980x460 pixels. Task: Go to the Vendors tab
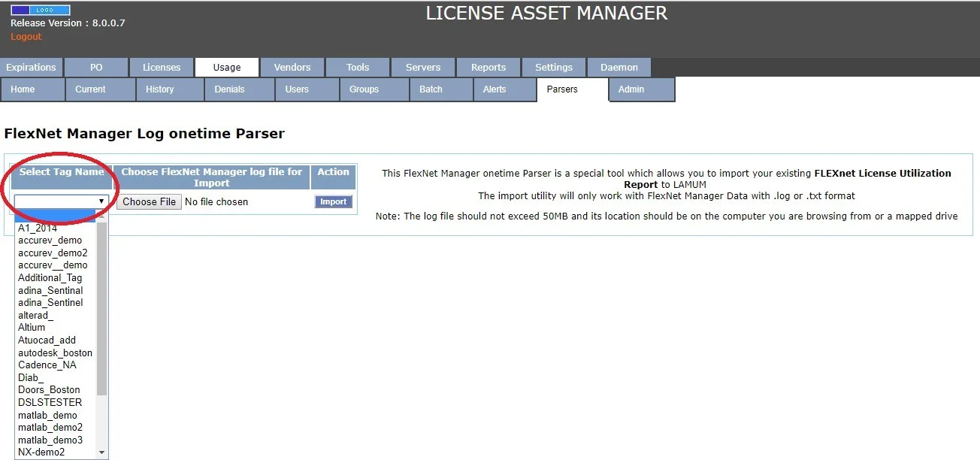pos(292,68)
